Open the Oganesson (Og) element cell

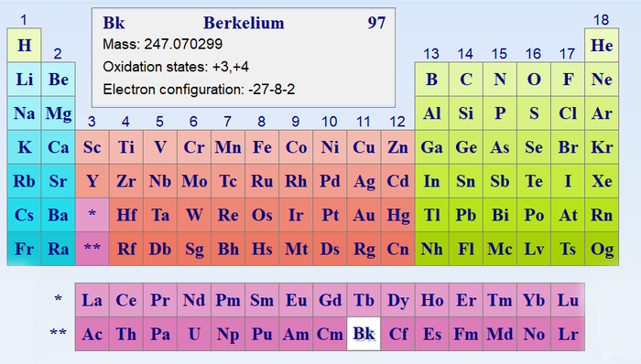(x=602, y=249)
